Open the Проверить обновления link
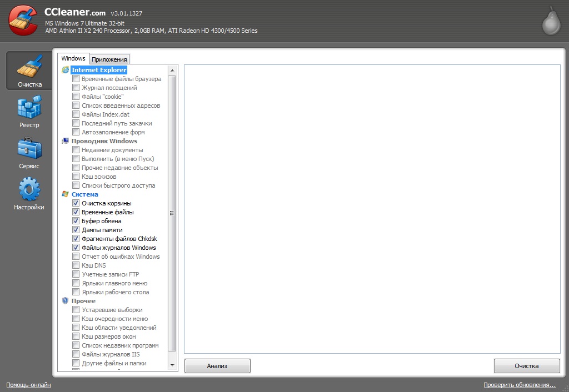Screen dimensions: 569x392 point(519,385)
